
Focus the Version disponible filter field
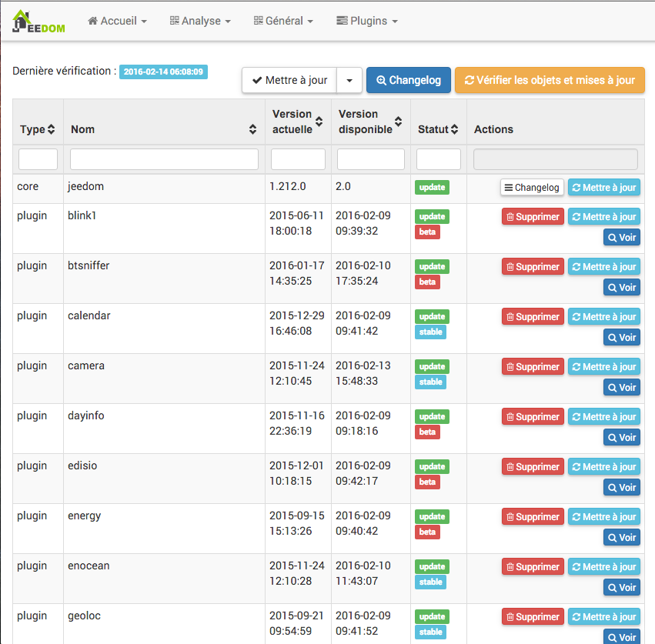371,159
